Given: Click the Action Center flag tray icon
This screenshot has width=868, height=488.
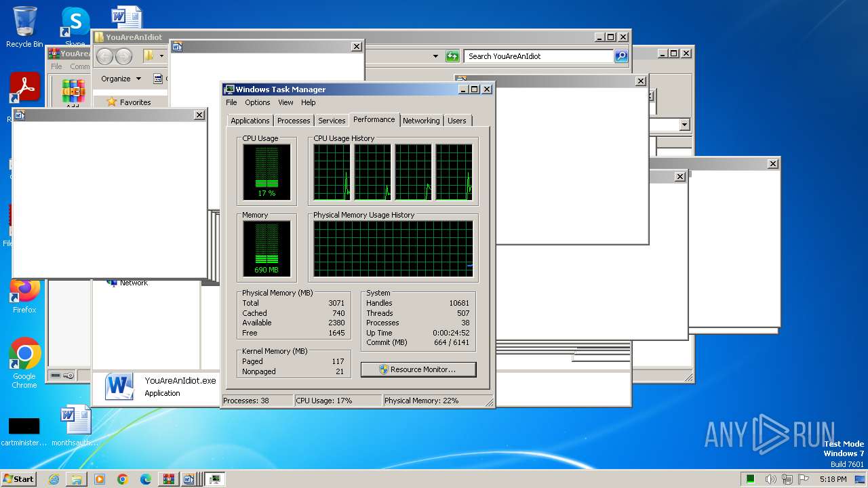Looking at the screenshot, I should coord(802,479).
